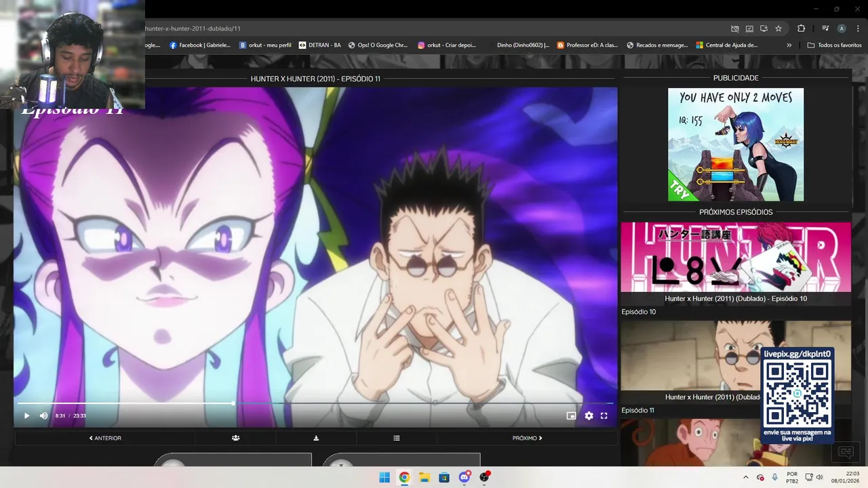Show hidden system tray icons
868x488 pixels.
[x=746, y=477]
